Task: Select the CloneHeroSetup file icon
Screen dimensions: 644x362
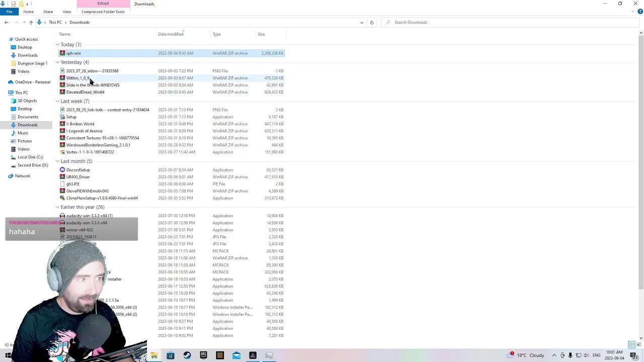Action: [62, 198]
